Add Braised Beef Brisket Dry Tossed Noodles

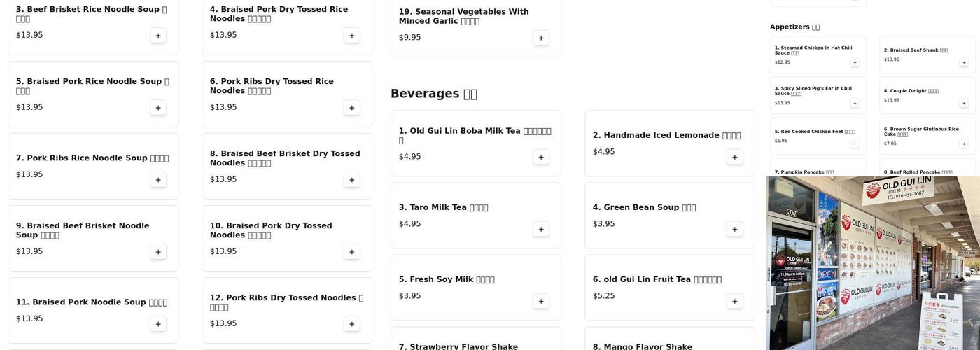click(x=351, y=180)
